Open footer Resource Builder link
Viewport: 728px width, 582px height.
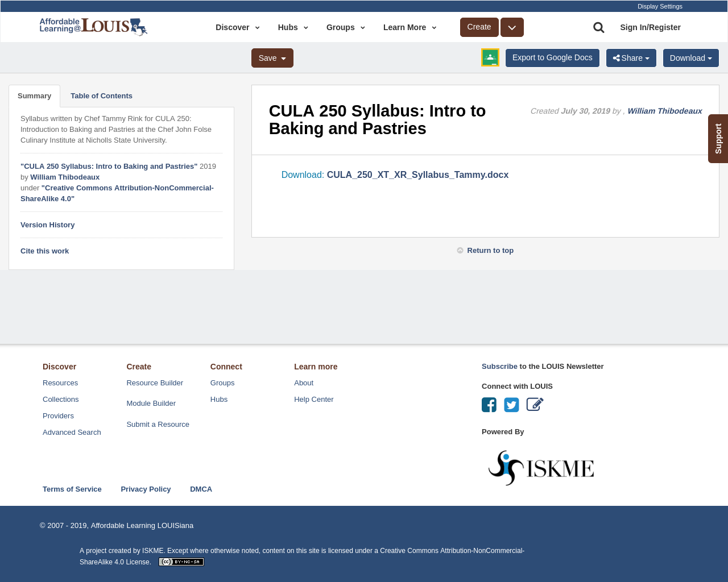coord(155,383)
